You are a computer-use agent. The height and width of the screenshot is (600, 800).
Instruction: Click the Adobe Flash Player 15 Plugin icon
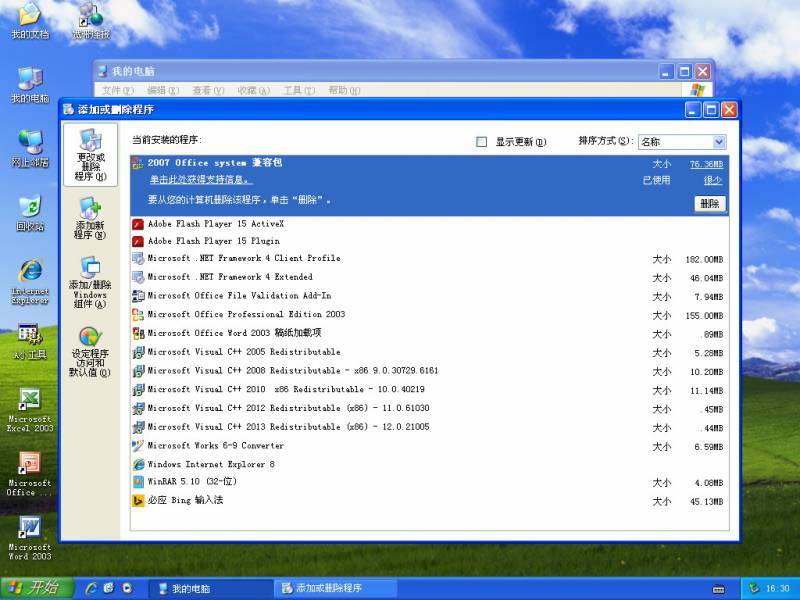click(x=138, y=241)
